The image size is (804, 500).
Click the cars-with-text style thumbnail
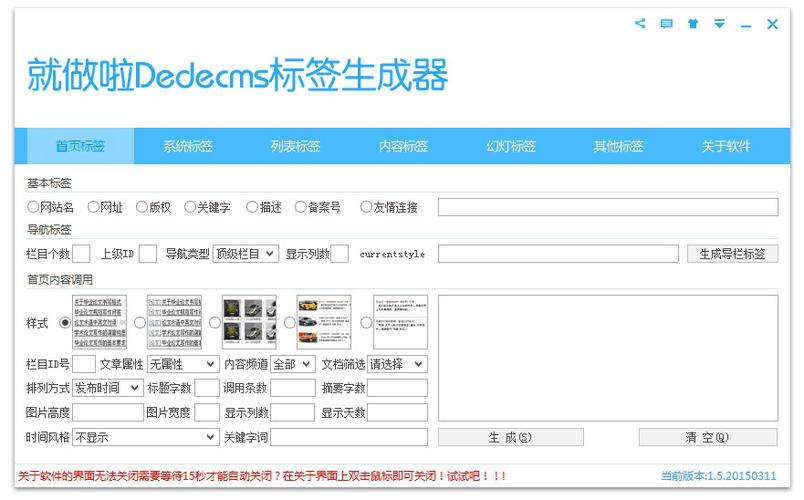[324, 322]
